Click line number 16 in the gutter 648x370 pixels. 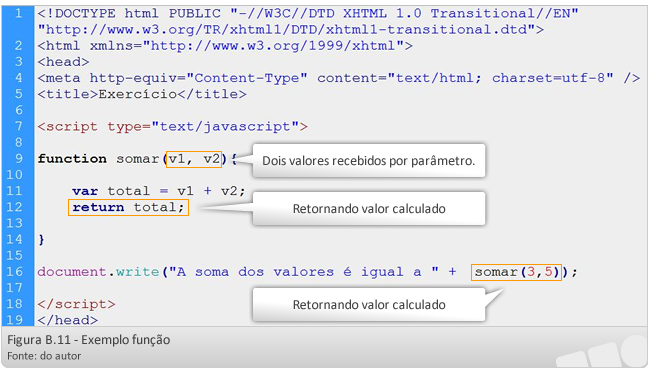[x=14, y=272]
